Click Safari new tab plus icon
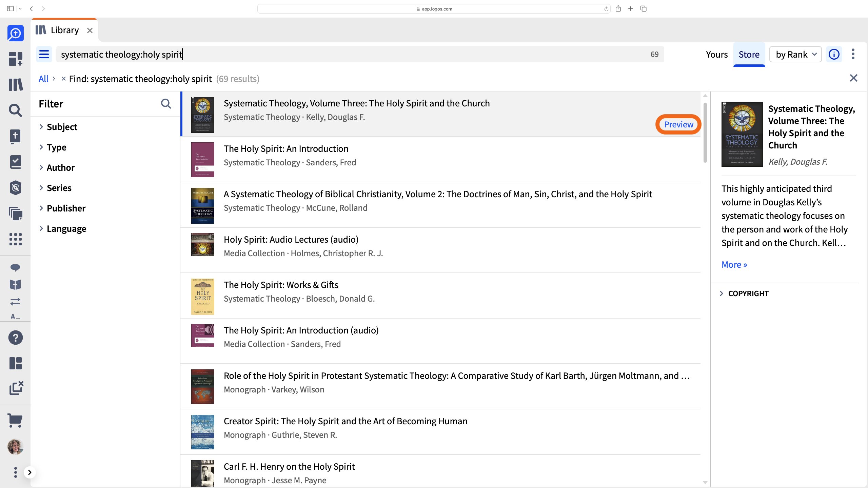The width and height of the screenshot is (868, 488). (x=631, y=9)
